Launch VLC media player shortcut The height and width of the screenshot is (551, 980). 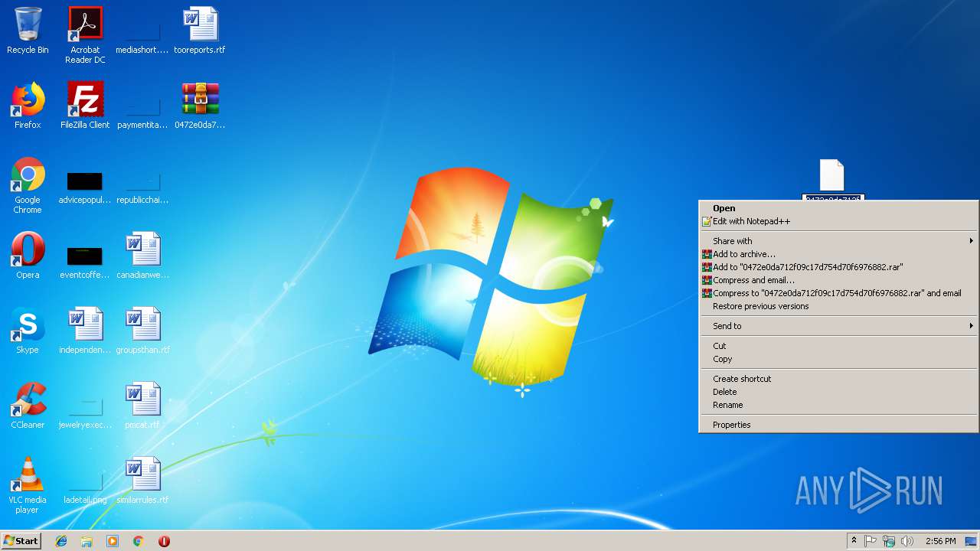click(28, 485)
